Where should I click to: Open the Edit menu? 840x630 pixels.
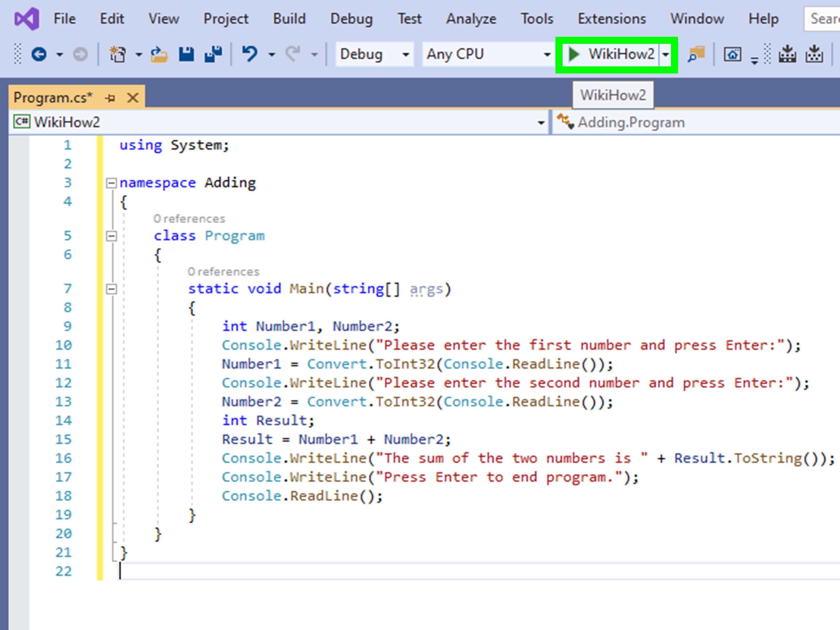tap(112, 19)
